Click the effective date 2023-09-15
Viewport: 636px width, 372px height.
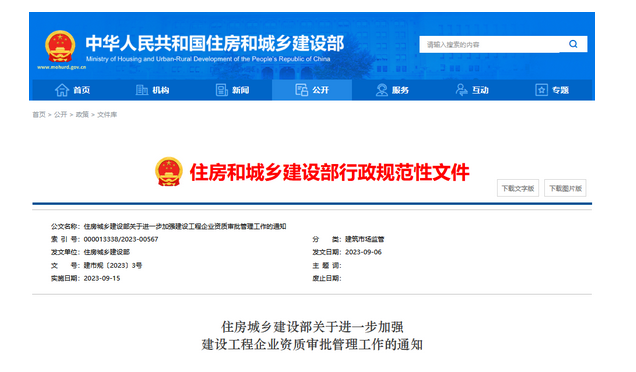pyautogui.click(x=102, y=278)
